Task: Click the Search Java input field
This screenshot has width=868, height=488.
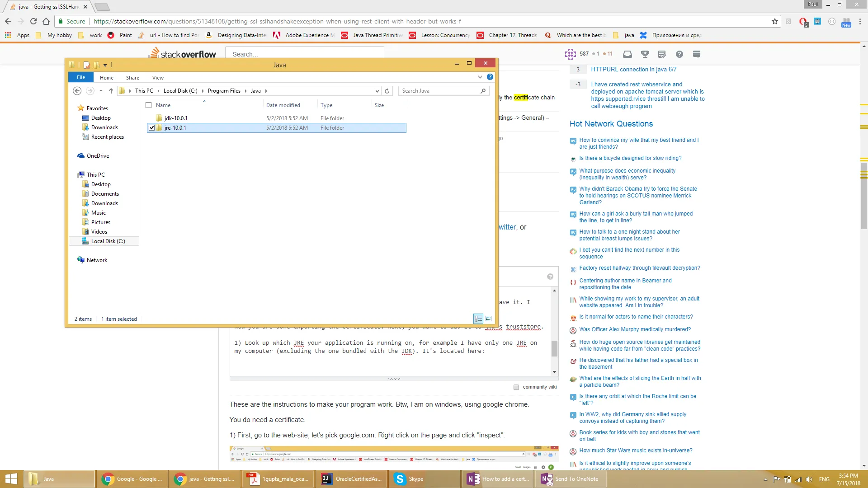Action: (x=439, y=91)
